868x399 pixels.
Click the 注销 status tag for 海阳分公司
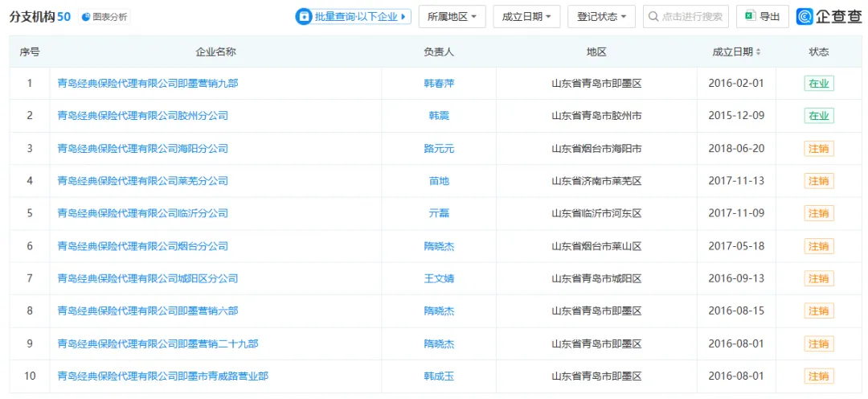tap(819, 149)
